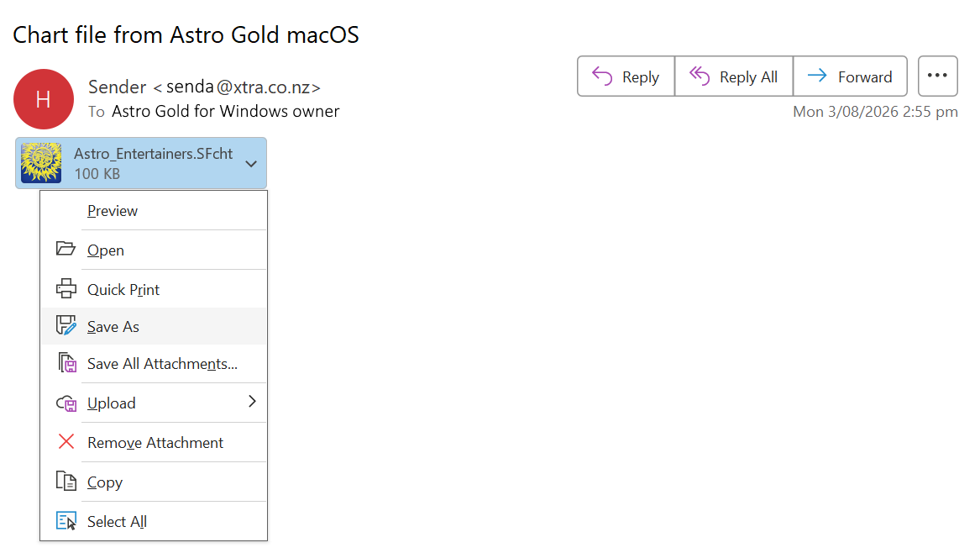Image resolution: width=980 pixels, height=553 pixels.
Task: Click the recipient Astro Gold for Windows owner
Action: point(226,111)
